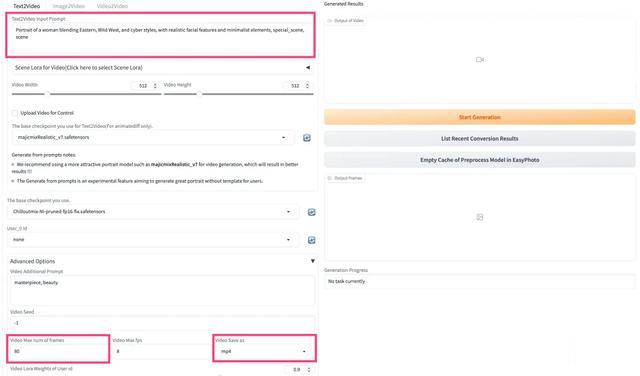Click the Video Height number field
This screenshot has width=640, height=376.
coord(296,86)
